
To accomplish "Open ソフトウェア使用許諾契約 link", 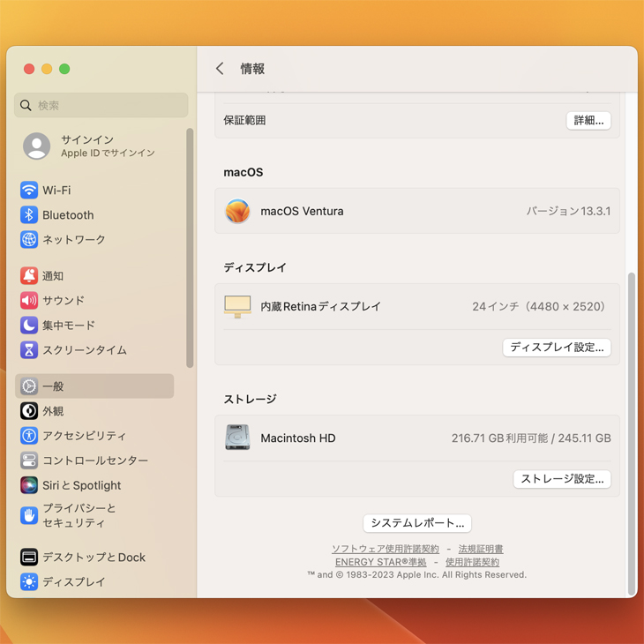I will pos(385,550).
